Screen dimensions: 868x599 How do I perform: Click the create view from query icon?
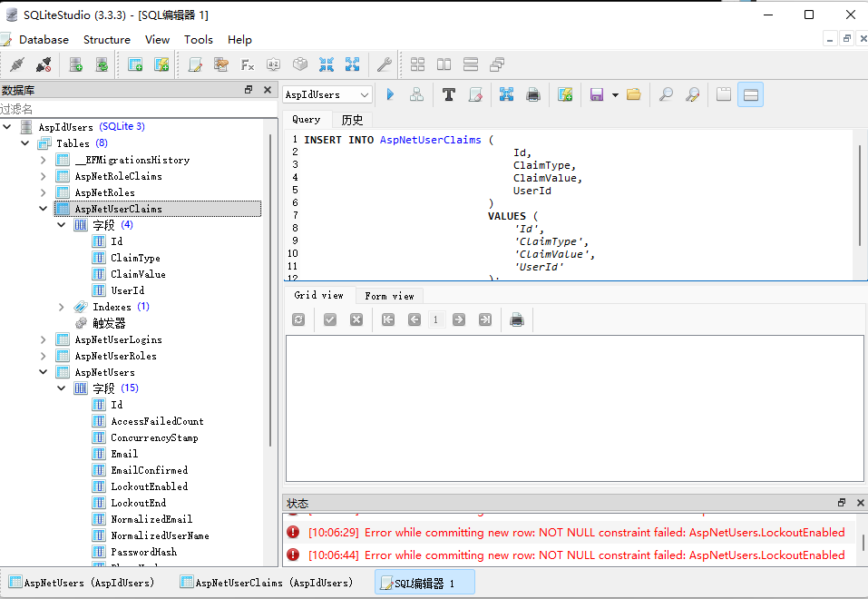[565, 94]
